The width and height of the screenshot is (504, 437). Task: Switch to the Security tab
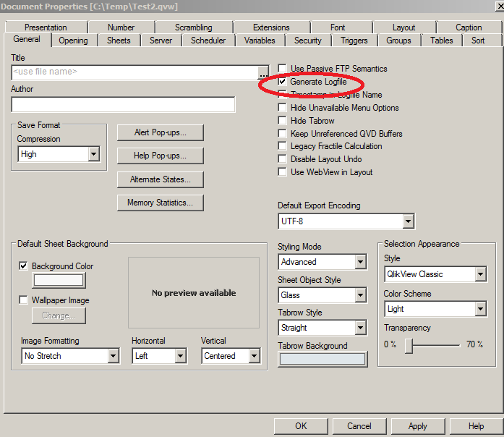click(x=308, y=41)
